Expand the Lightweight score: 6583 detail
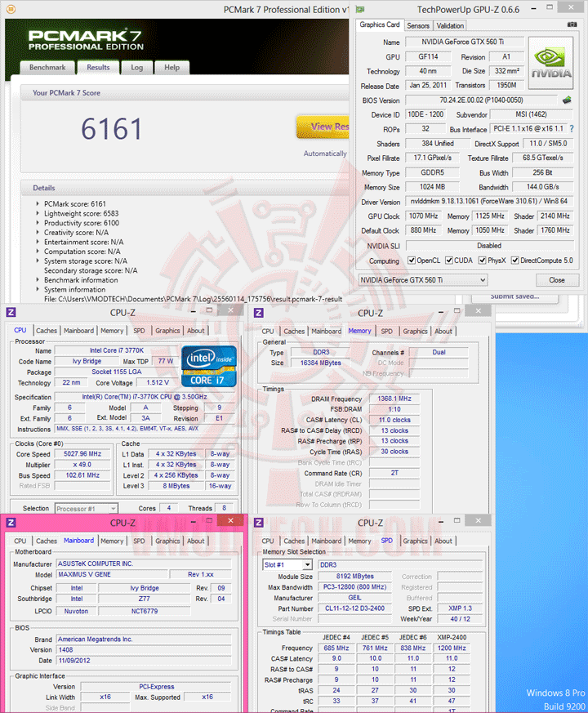 pos(38,213)
